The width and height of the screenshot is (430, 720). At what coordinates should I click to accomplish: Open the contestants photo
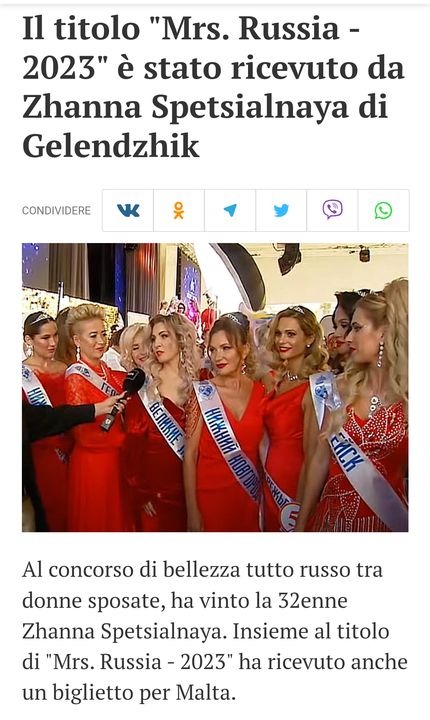pos(215,387)
